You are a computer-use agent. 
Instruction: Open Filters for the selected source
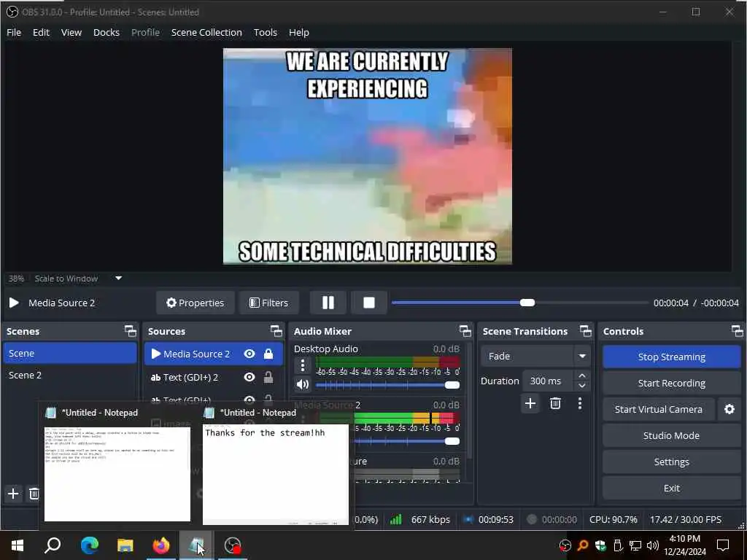tap(269, 303)
